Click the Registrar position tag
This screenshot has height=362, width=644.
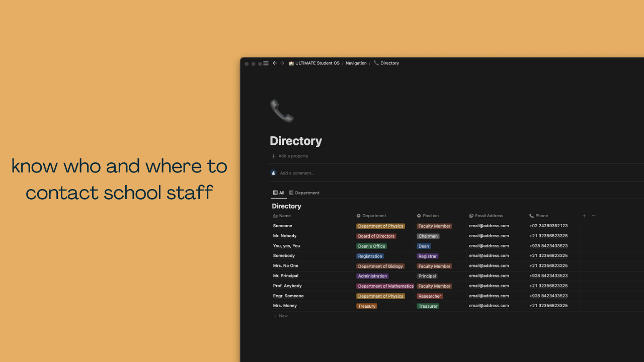click(428, 256)
